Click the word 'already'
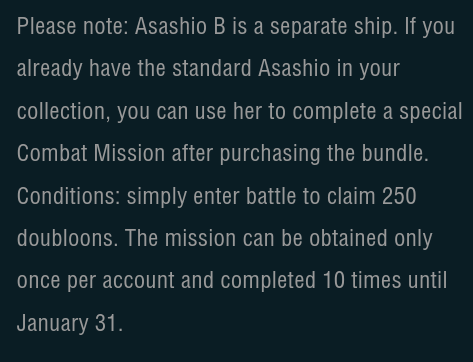Viewport: 473px width, 362px height. pos(50,69)
